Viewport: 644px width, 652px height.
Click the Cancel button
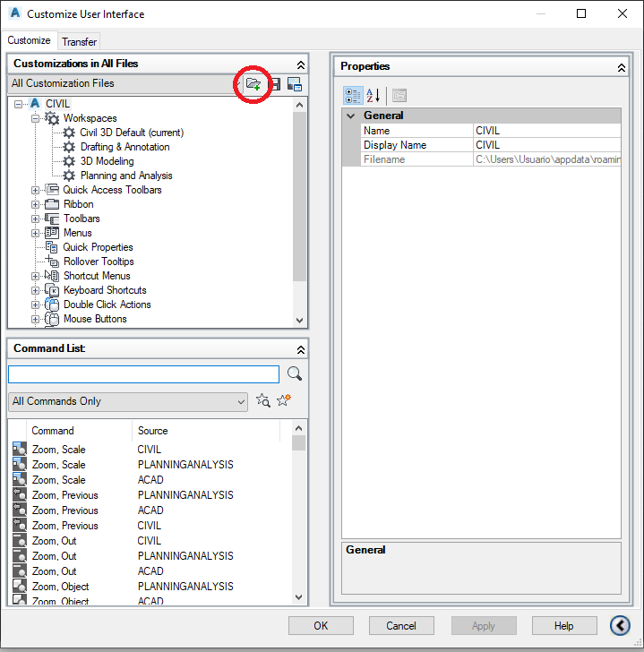pyautogui.click(x=401, y=626)
